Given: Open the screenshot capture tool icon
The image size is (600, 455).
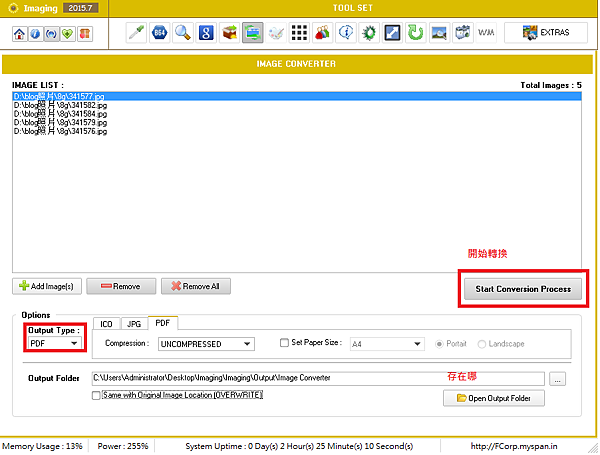Looking at the screenshot, I should [462, 33].
